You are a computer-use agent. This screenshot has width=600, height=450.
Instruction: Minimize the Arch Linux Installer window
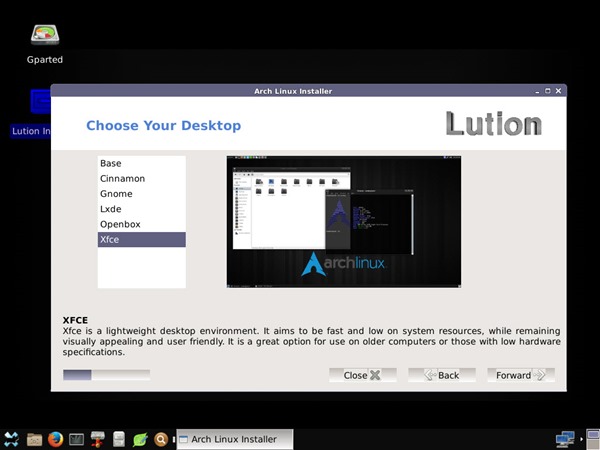click(x=537, y=91)
